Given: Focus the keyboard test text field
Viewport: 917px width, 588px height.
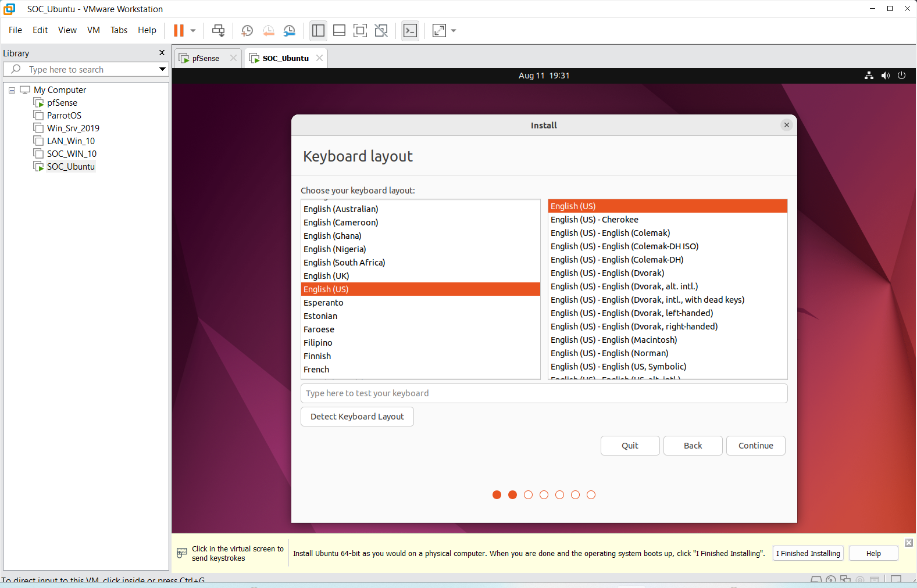Looking at the screenshot, I should (x=544, y=393).
